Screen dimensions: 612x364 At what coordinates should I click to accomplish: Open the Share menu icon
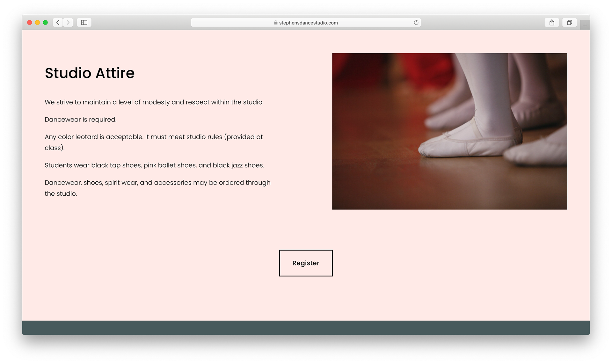point(552,23)
